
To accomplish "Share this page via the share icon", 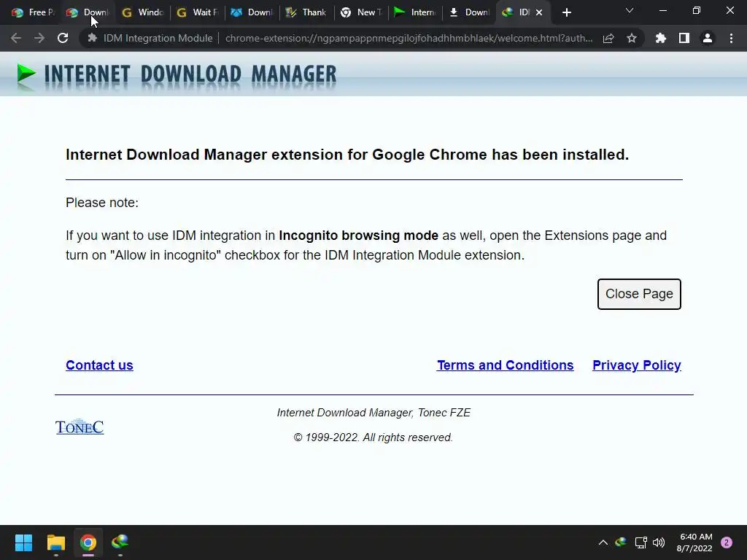I will 608,38.
